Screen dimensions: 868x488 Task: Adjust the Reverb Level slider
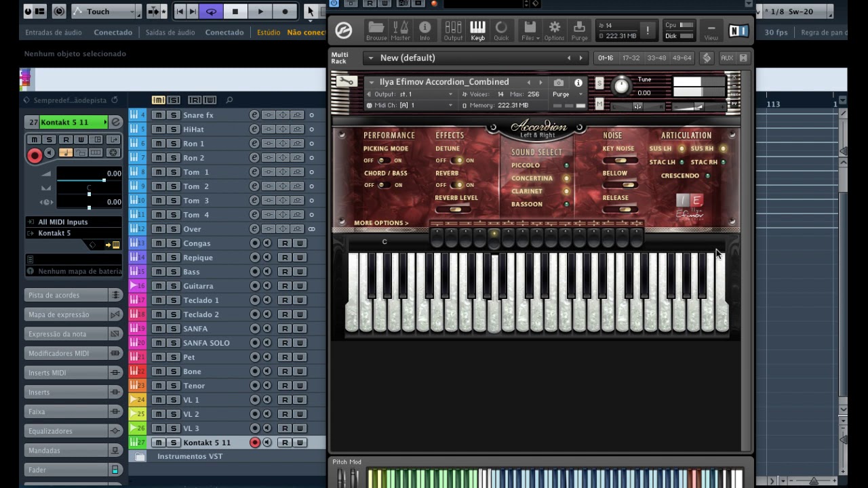pos(456,209)
